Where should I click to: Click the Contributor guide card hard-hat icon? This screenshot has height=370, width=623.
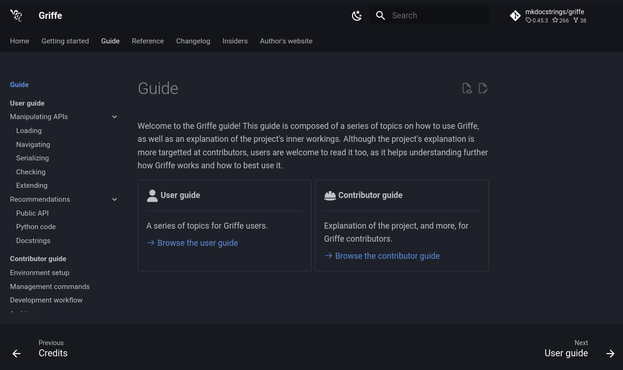click(x=330, y=196)
